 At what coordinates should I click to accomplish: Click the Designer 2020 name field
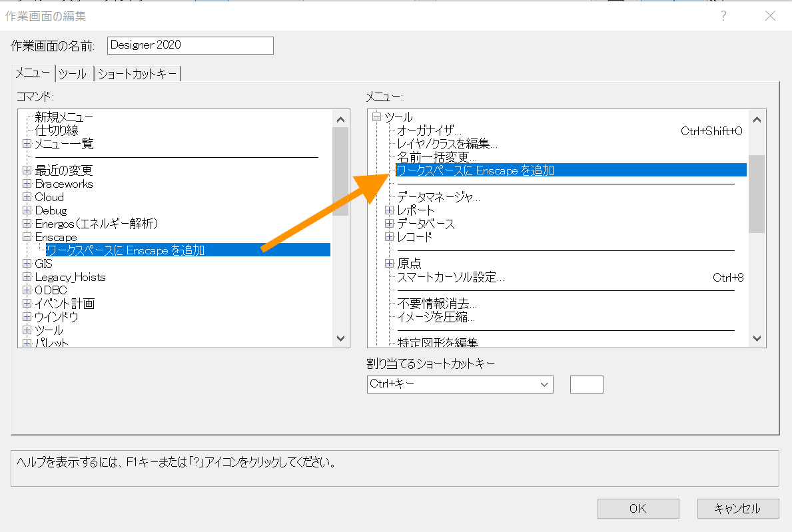(190, 45)
